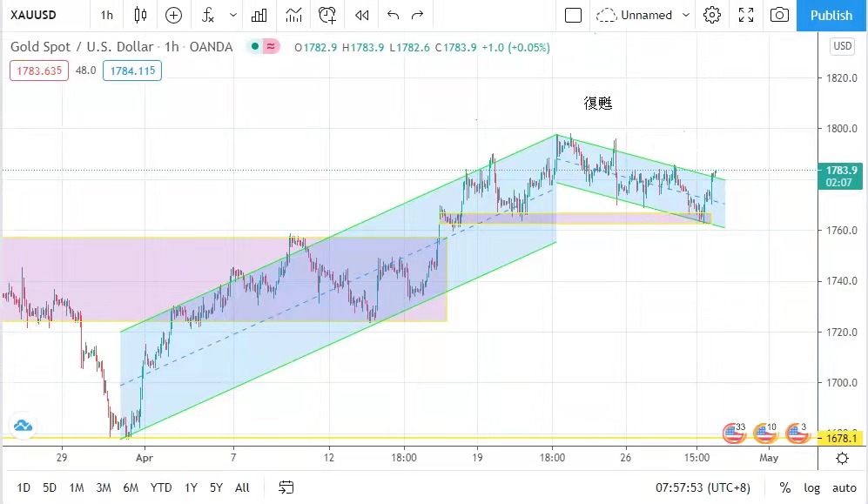This screenshot has width=868, height=504.
Task: Open the financials bar chart icon
Action: (x=259, y=15)
